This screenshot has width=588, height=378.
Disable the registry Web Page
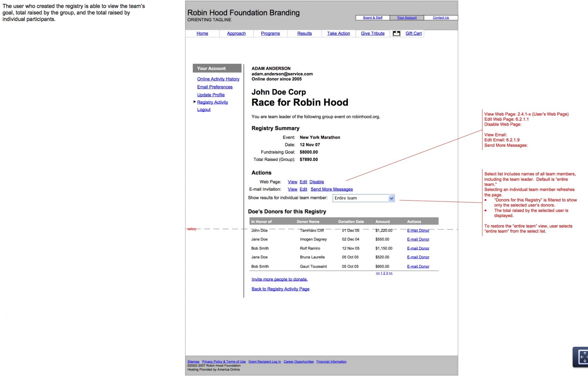point(317,182)
